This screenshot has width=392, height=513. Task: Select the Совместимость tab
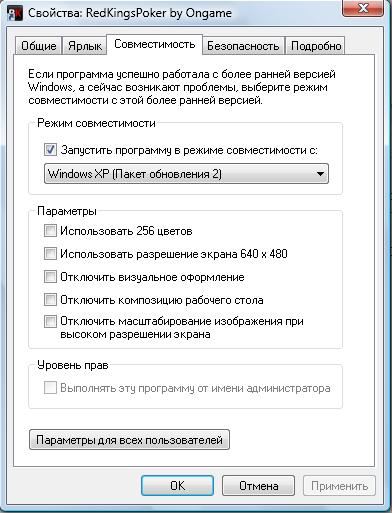pos(155,44)
